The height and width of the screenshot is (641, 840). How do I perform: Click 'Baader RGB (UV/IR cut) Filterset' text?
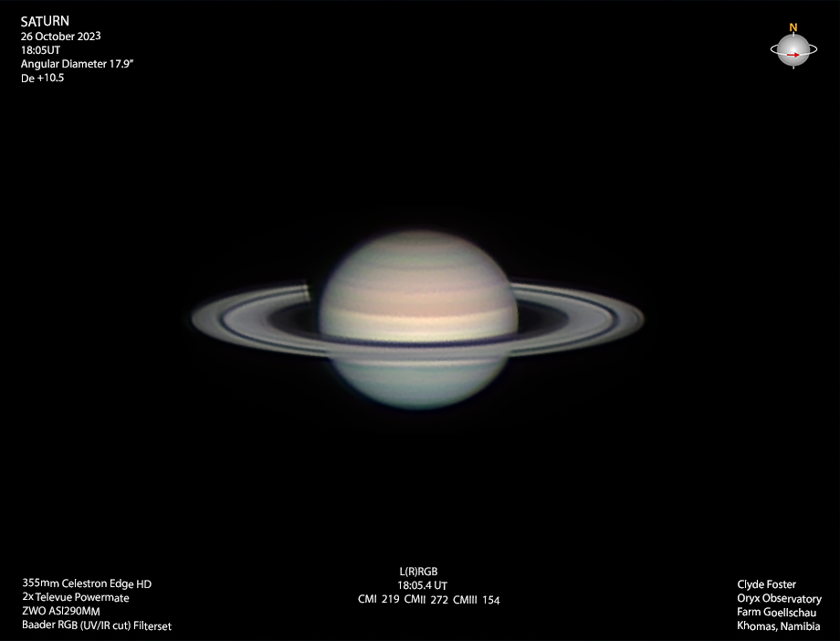[x=97, y=625]
